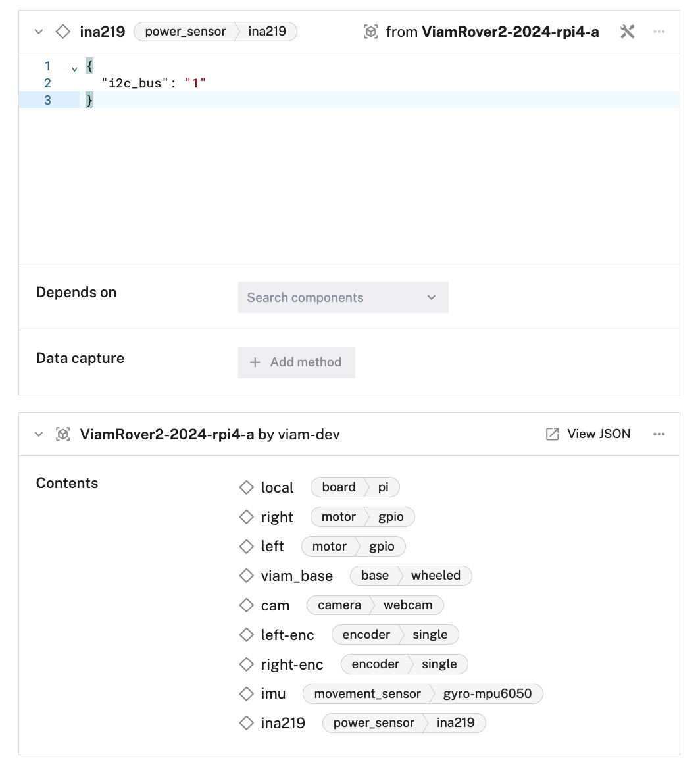Open the ina219 card three-dot menu

(659, 32)
